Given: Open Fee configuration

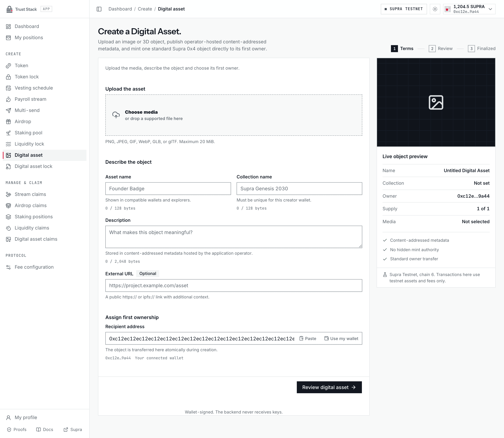Looking at the screenshot, I should point(44,267).
